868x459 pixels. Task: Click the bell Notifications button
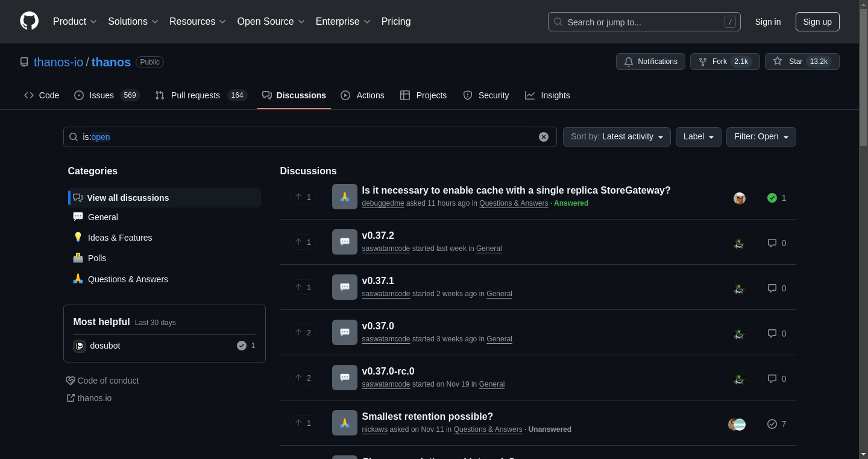[x=650, y=62]
